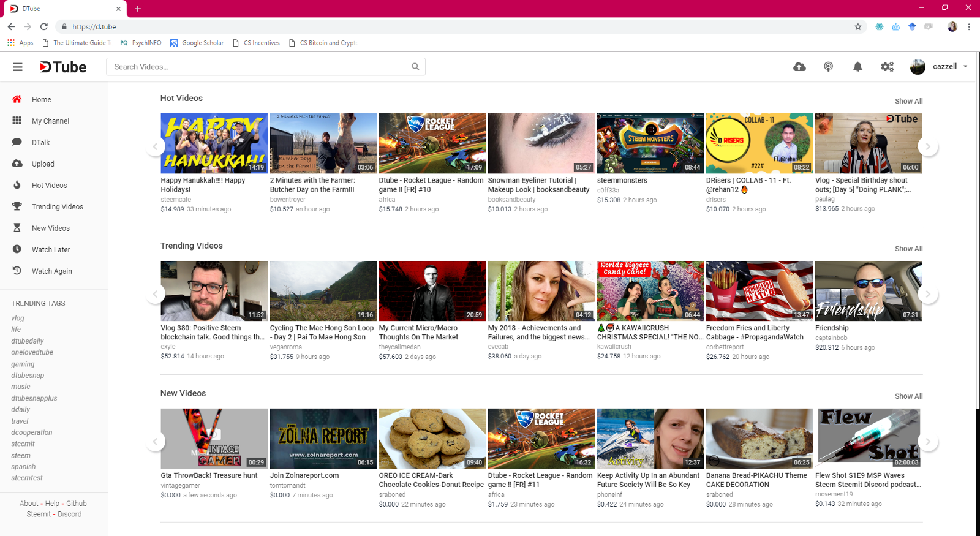Click the search magnifier icon
Image resolution: width=980 pixels, height=536 pixels.
[415, 67]
